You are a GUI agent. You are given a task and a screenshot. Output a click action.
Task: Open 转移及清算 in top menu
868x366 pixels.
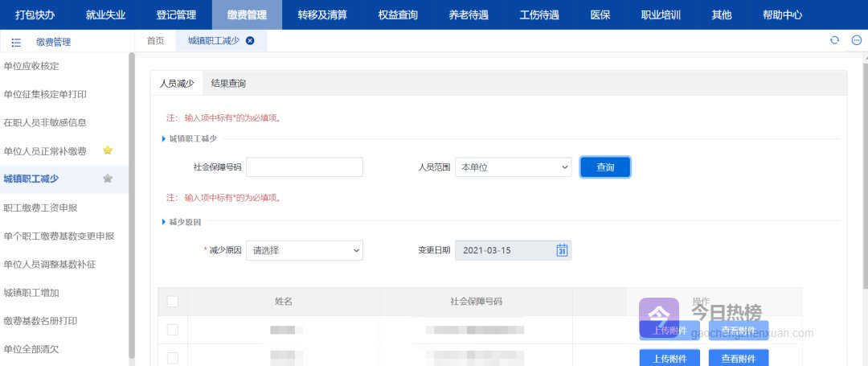[x=321, y=14]
